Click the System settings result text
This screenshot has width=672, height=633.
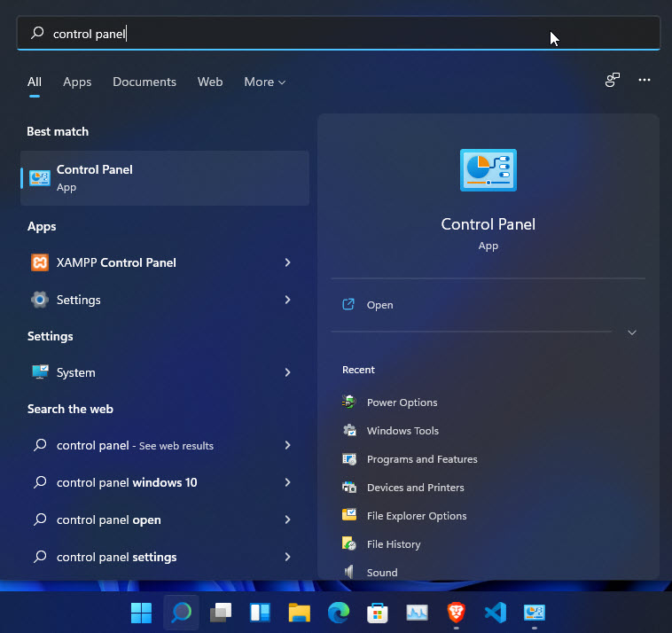[x=76, y=372]
